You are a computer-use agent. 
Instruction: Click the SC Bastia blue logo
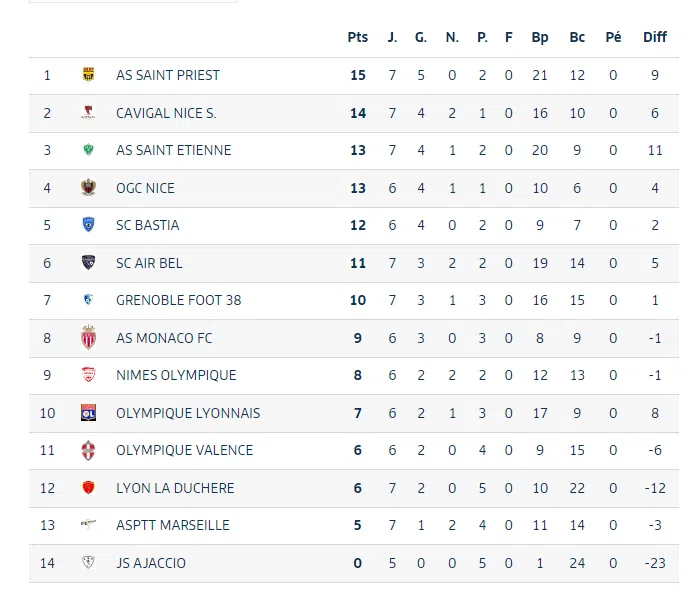tap(88, 225)
